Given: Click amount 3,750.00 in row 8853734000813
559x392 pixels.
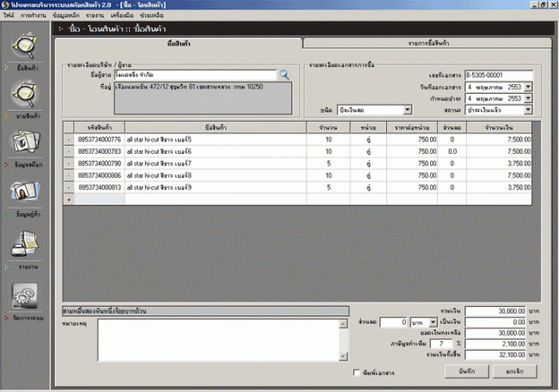Looking at the screenshot, I should (x=499, y=187).
